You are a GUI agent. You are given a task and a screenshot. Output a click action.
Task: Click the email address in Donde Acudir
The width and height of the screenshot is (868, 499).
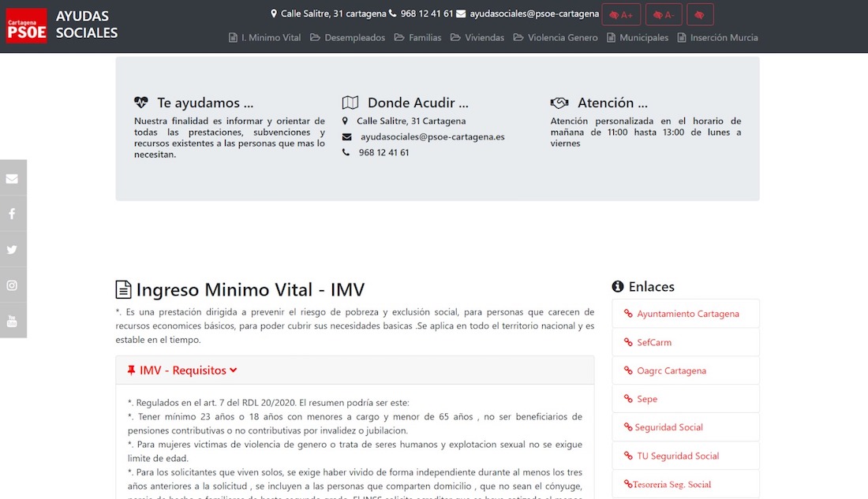click(x=432, y=136)
